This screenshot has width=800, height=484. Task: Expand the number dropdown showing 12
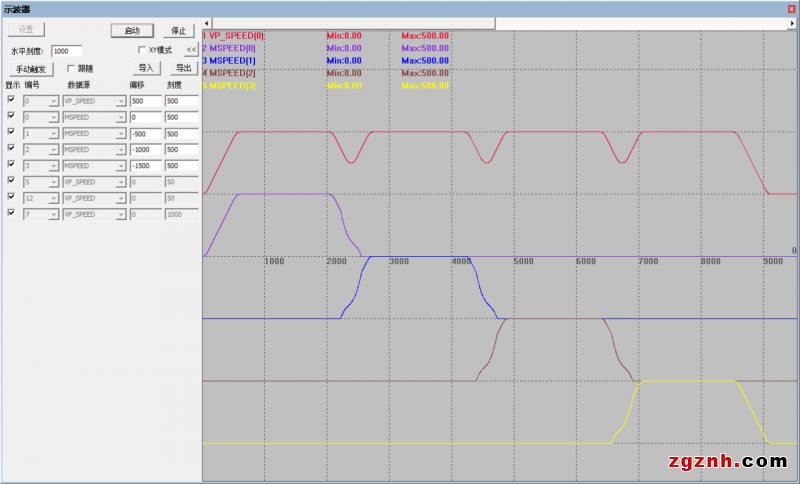tap(54, 198)
